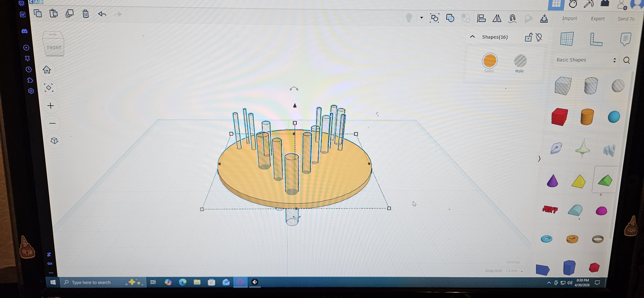Open the browser sidebar history clock
This screenshot has width=644, height=298.
click(29, 70)
